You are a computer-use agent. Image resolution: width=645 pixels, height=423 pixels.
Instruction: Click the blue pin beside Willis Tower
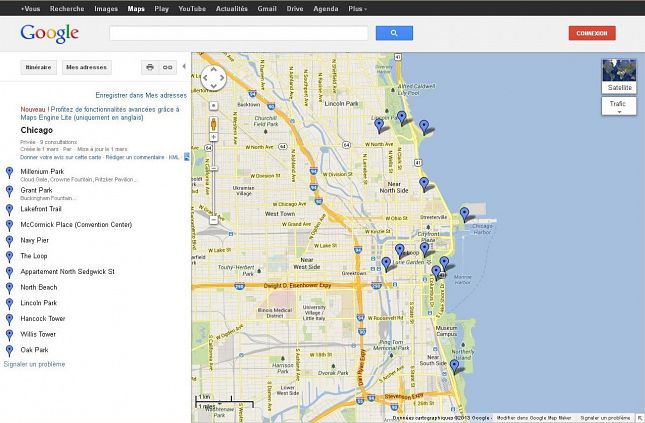[9, 334]
